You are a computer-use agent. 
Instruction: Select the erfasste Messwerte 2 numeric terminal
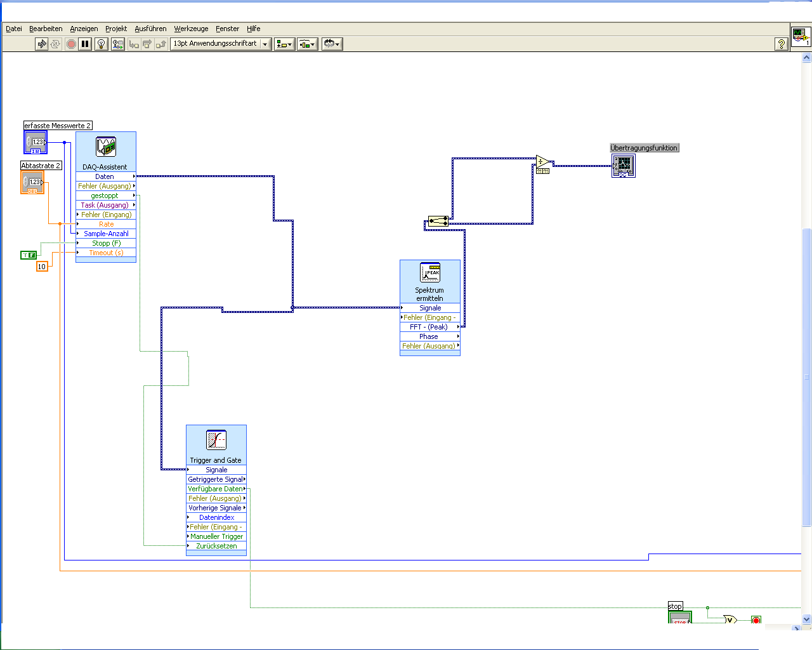click(x=36, y=142)
